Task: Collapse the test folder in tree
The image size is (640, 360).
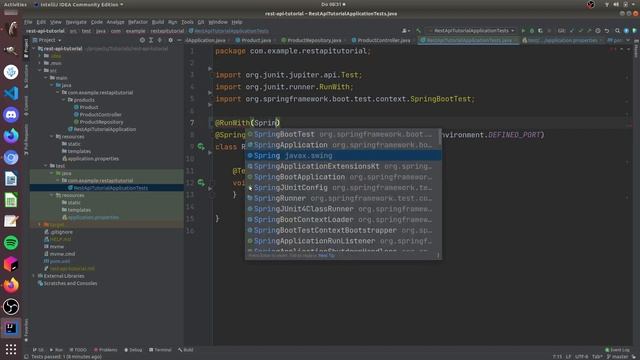Action: (x=46, y=166)
